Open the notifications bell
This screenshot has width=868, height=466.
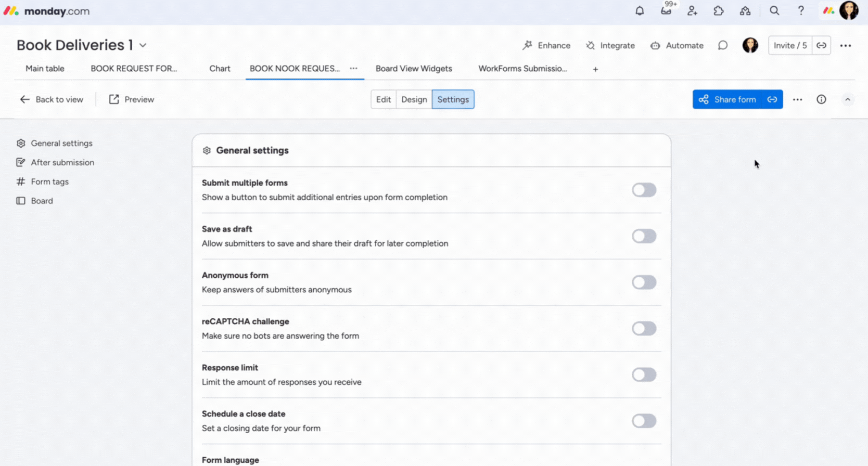[640, 11]
